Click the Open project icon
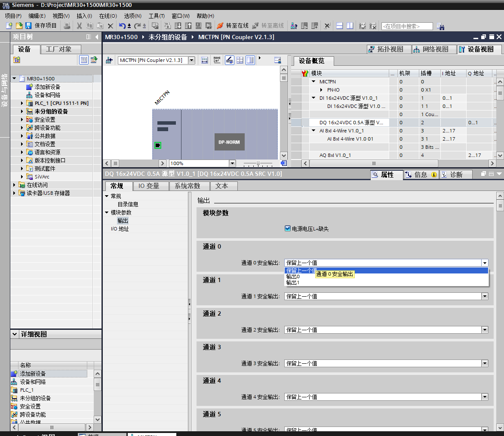Image resolution: width=504 pixels, height=436 pixels. tap(19, 26)
